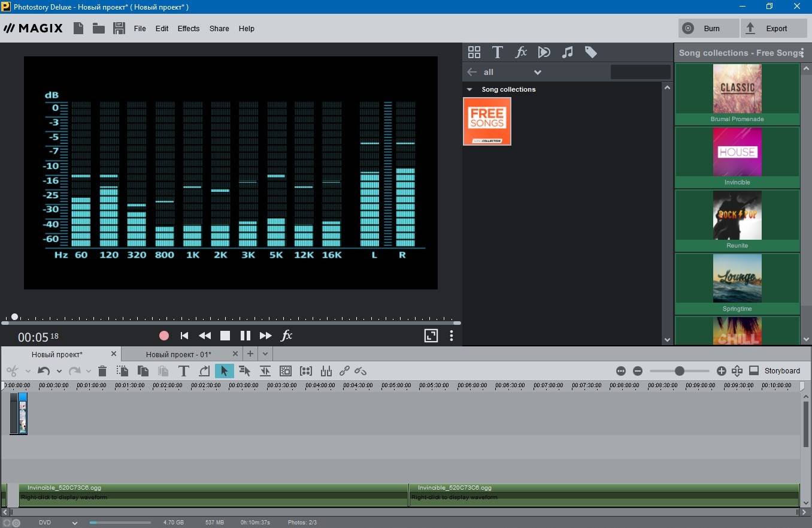
Task: Open Song collections panel three-dot menu
Action: [x=802, y=53]
